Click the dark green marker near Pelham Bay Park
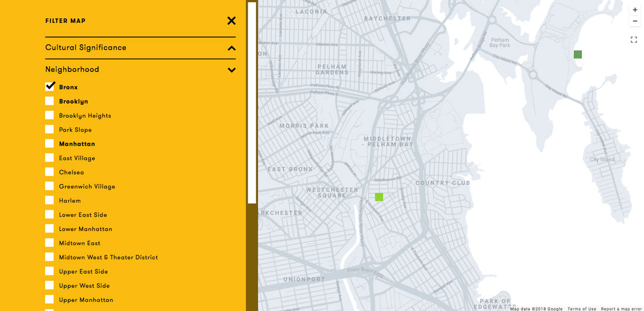This screenshot has width=644, height=311. click(578, 54)
